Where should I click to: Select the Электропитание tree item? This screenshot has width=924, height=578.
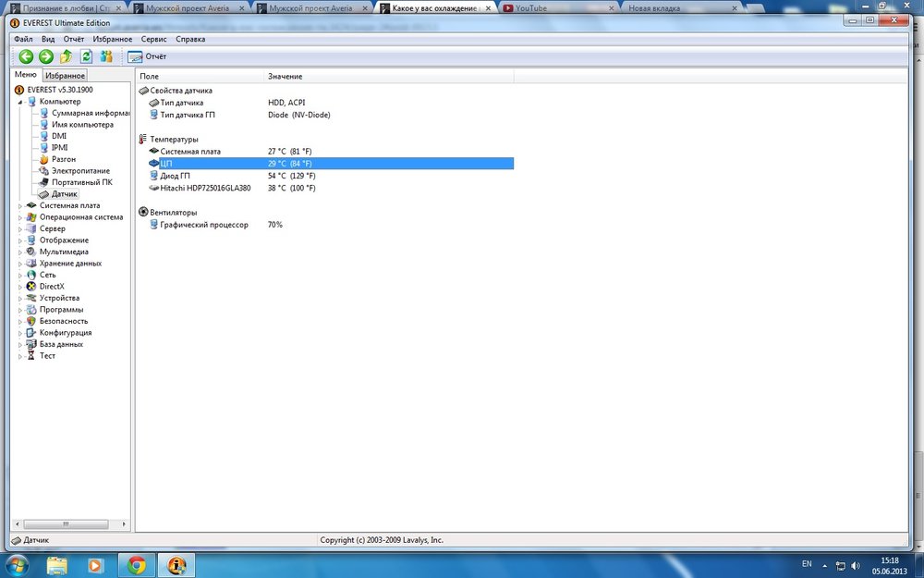[80, 171]
